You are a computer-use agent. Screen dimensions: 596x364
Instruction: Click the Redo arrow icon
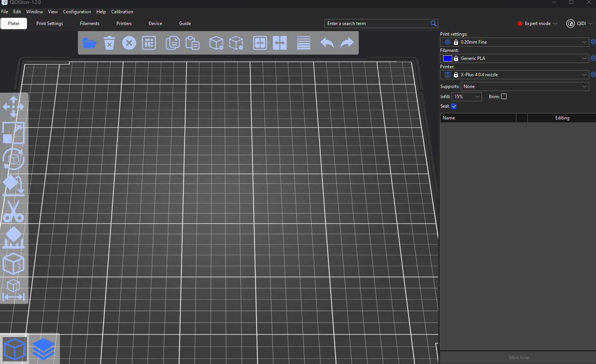click(347, 43)
